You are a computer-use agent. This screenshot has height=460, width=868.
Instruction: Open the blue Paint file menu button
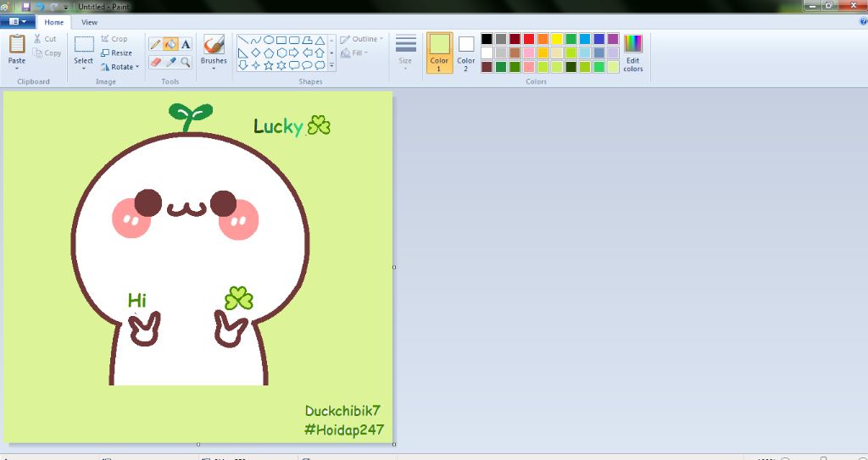click(18, 21)
